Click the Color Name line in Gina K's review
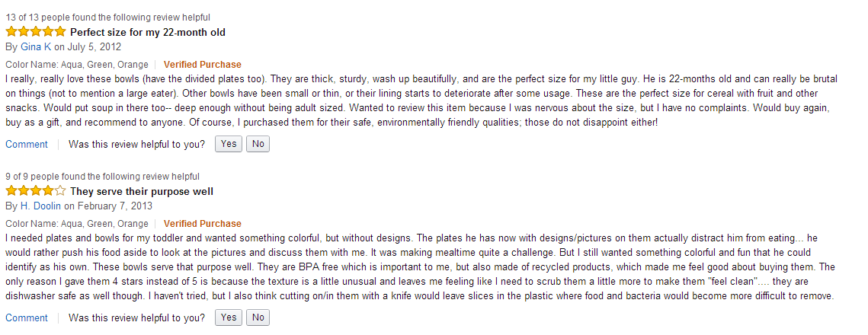The image size is (868, 335). coord(77,65)
